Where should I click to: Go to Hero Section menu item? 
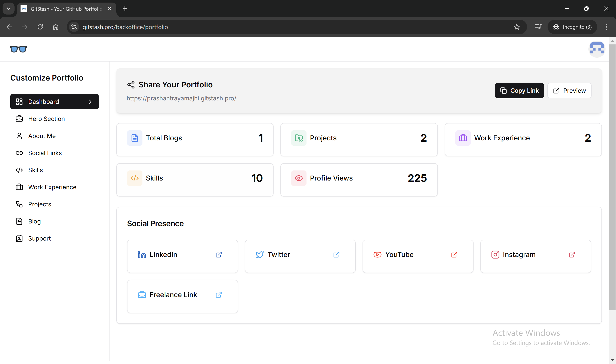pyautogui.click(x=46, y=119)
